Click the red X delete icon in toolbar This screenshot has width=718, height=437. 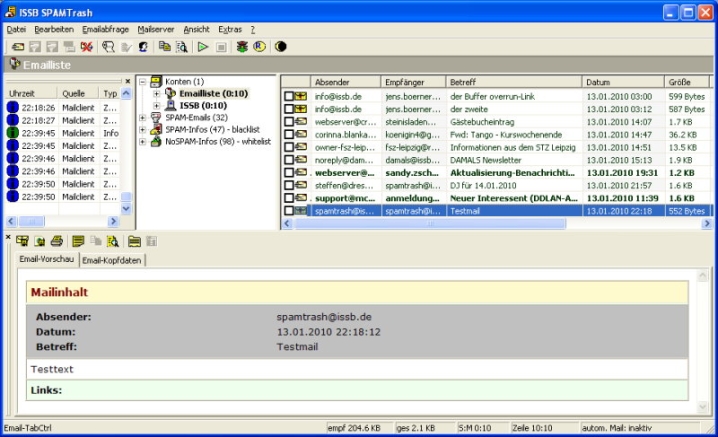tap(87, 47)
